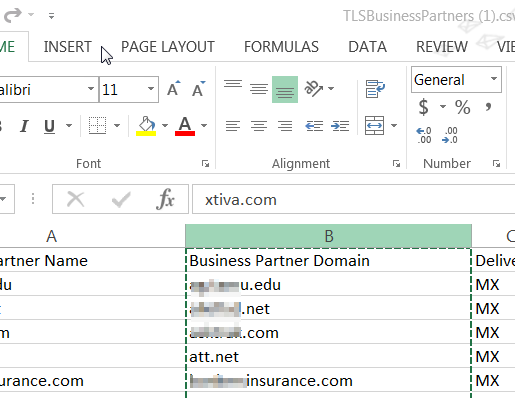Cancel the formula bar entry (X)
515x398 pixels.
pyautogui.click(x=76, y=199)
